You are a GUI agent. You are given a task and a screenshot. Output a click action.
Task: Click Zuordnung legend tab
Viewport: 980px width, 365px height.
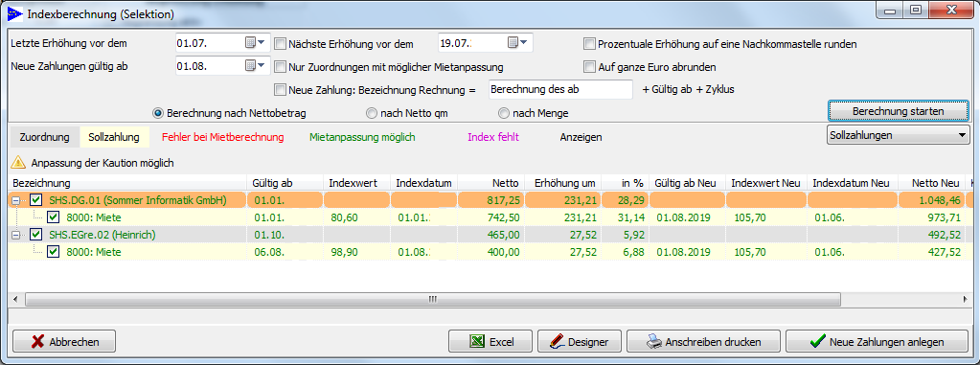click(44, 137)
